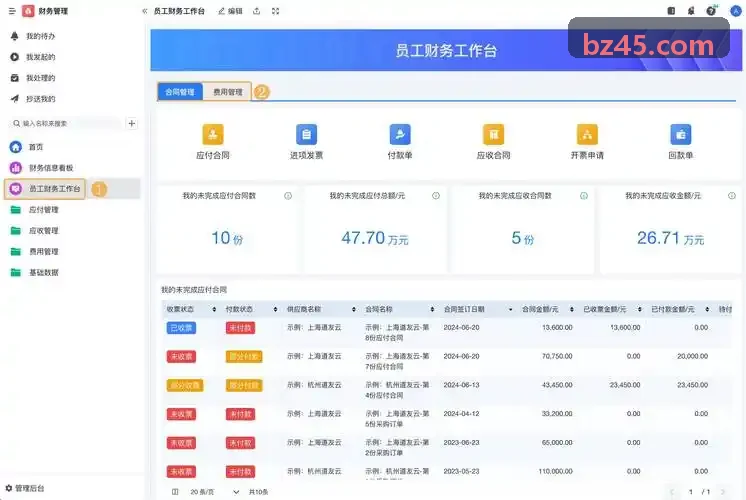This screenshot has height=500, width=746.
Task: Click the share/export icon in the header
Action: pyautogui.click(x=256, y=11)
